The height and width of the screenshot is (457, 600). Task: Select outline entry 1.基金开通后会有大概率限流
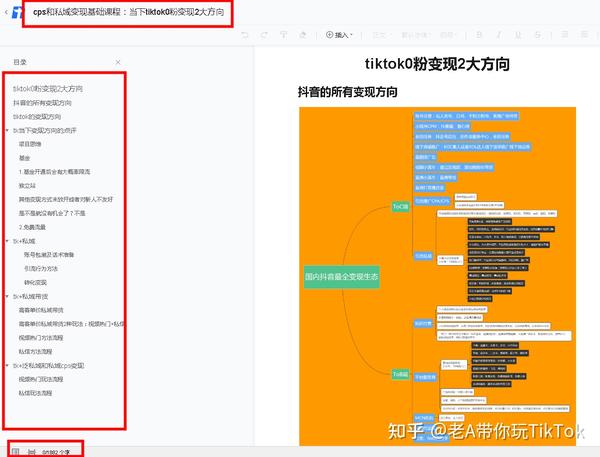54,172
